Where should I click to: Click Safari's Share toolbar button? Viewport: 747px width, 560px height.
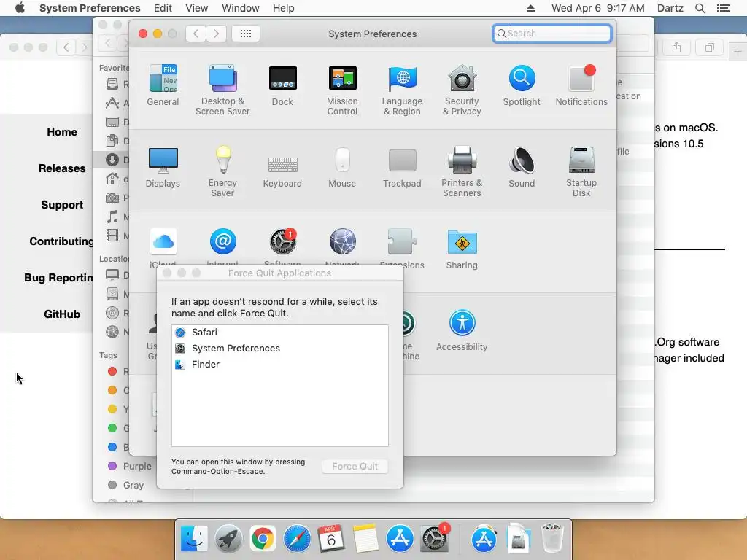click(676, 47)
